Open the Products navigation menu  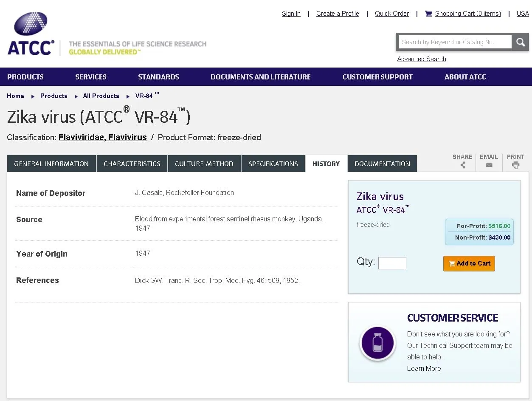point(25,77)
